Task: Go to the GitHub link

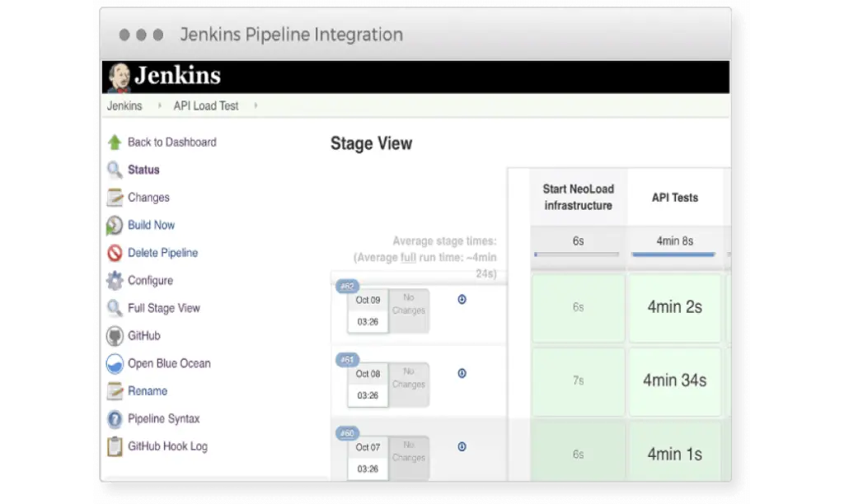Action: point(143,336)
